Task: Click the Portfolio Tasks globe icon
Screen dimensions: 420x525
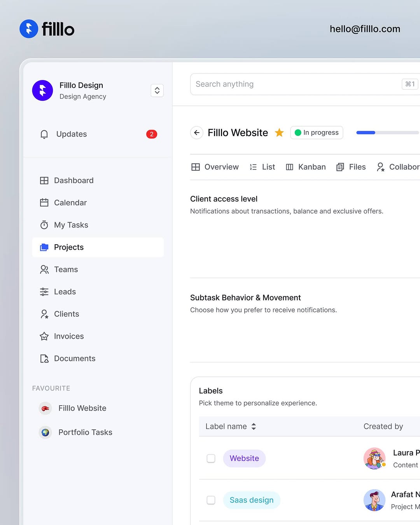Action: point(45,432)
